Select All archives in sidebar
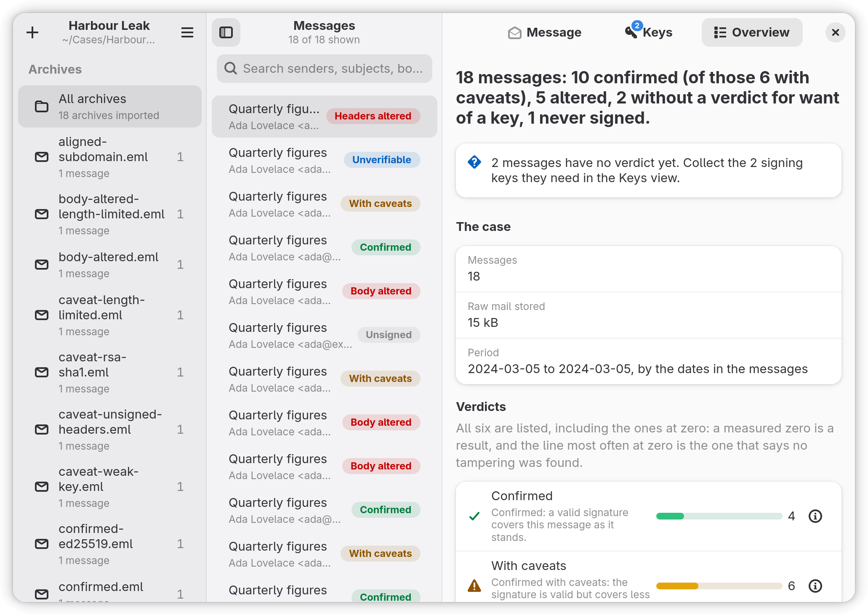 pyautogui.click(x=110, y=106)
